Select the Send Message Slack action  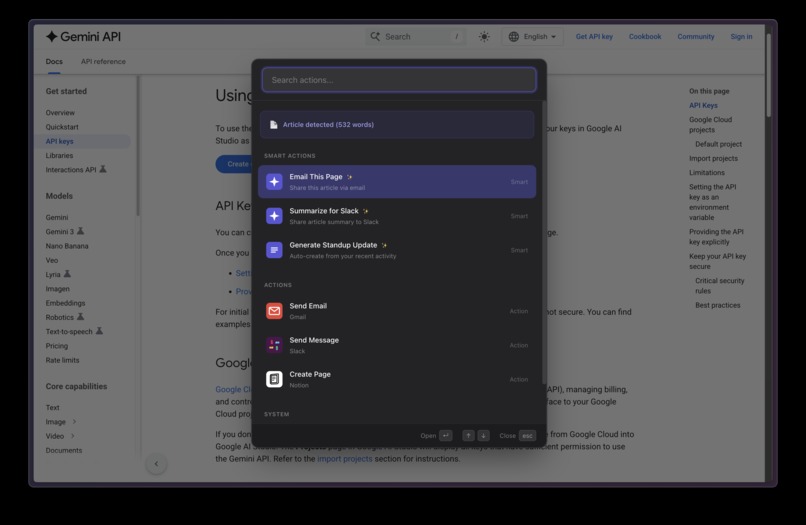tap(397, 345)
